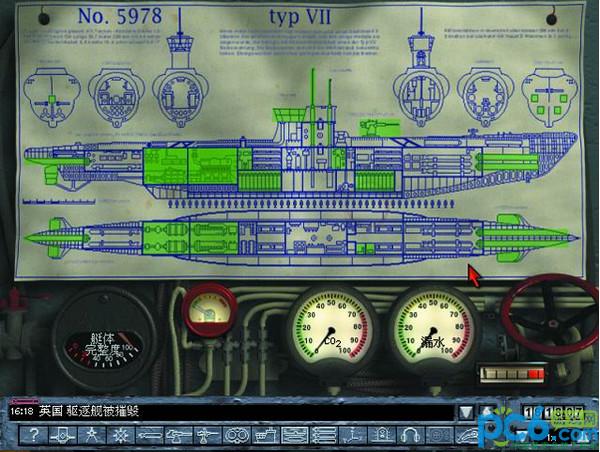Click the hull integrity gauge

pyautogui.click(x=104, y=340)
